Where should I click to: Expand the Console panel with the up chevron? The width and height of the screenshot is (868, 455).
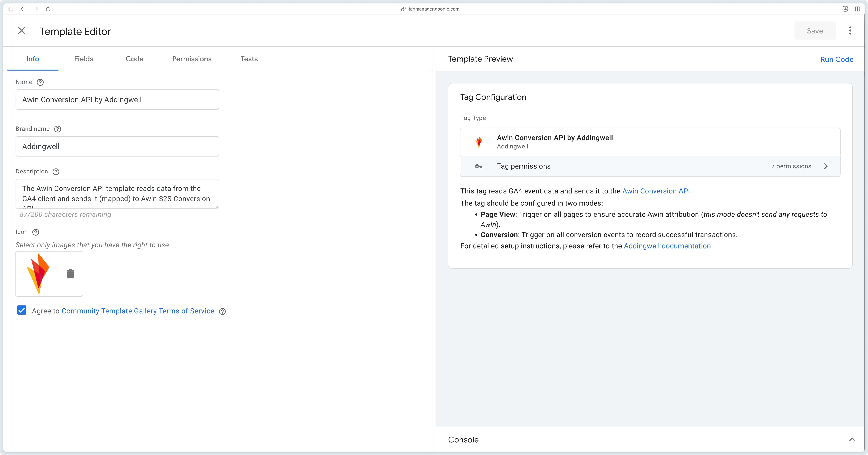(x=852, y=440)
